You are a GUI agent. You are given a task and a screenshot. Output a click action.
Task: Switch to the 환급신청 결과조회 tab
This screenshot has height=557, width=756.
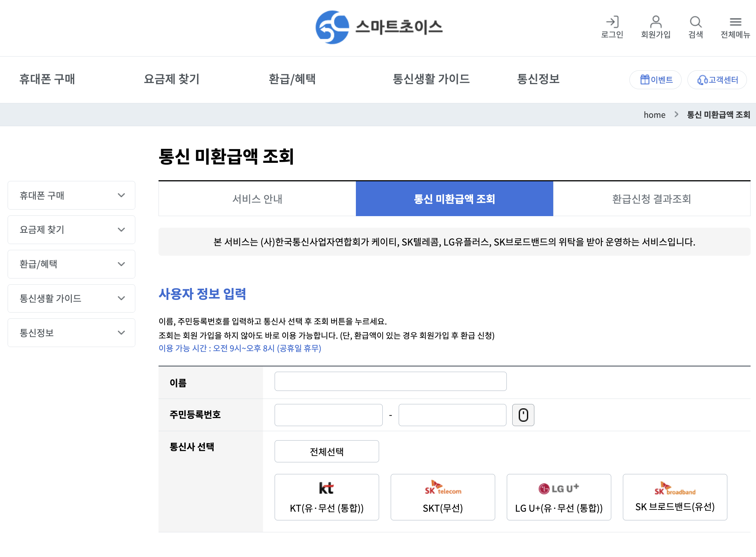tap(652, 199)
